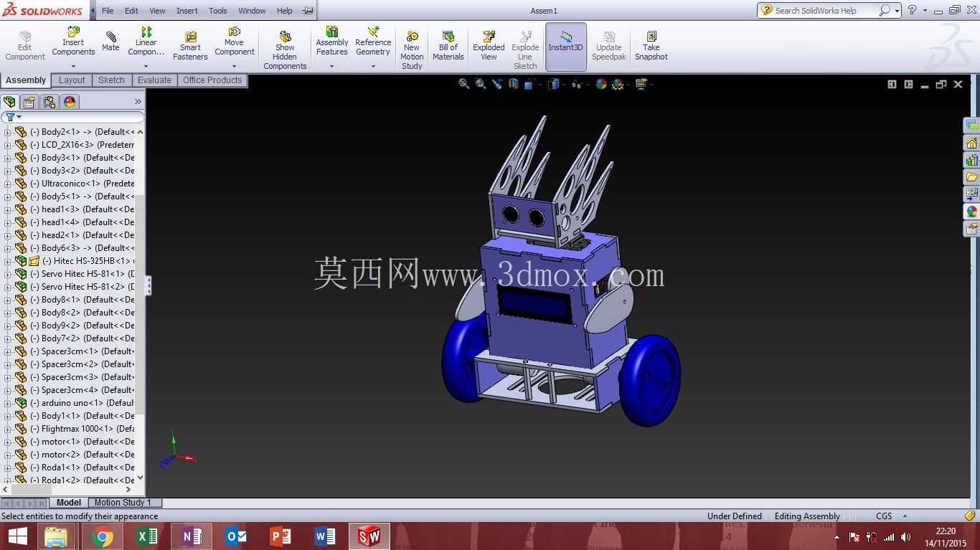980x550 pixels.
Task: Open the Insert menu
Action: click(x=187, y=11)
